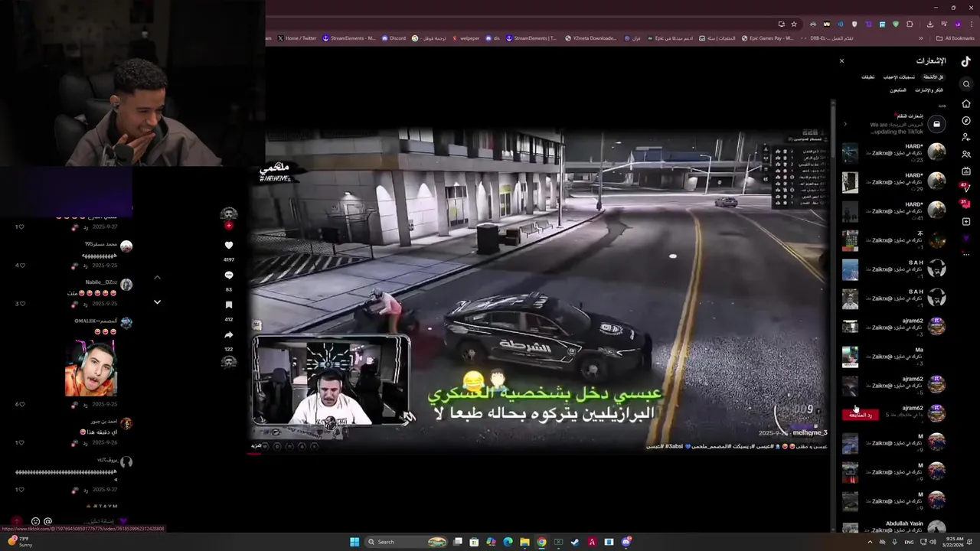Like the video with the heart icon

tap(228, 245)
